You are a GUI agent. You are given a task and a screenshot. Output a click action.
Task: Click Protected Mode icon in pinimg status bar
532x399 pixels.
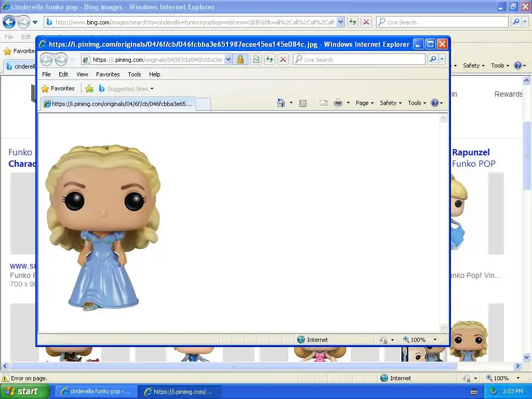383,340
